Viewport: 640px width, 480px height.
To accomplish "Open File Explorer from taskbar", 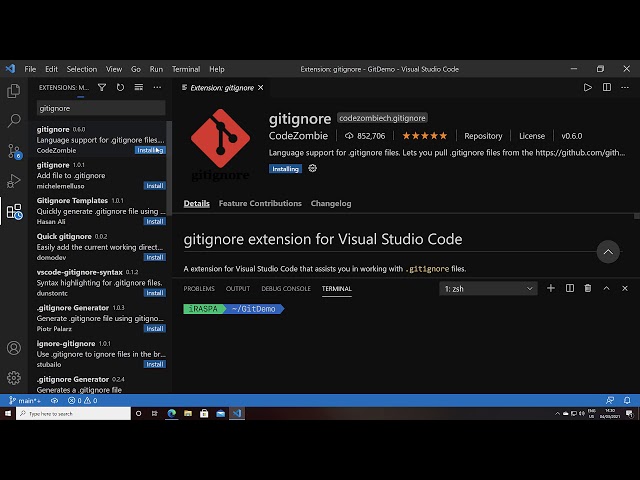I will tap(188, 413).
